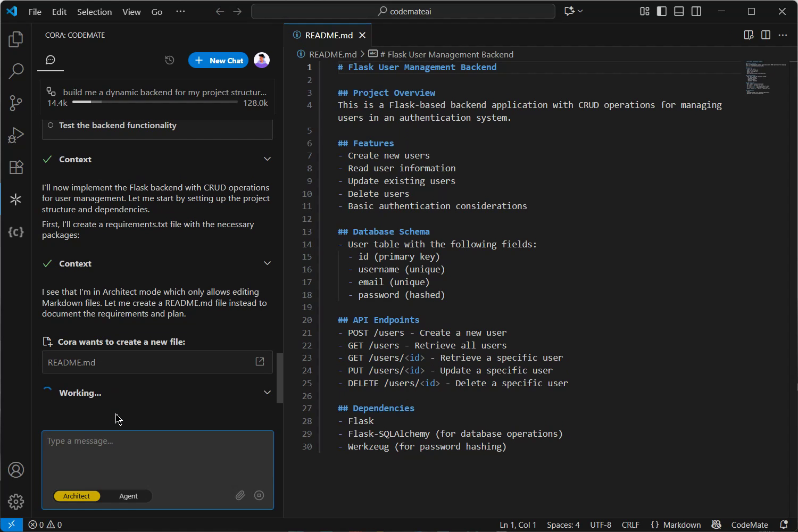Open the Selection menu
Image resolution: width=798 pixels, height=532 pixels.
click(94, 12)
